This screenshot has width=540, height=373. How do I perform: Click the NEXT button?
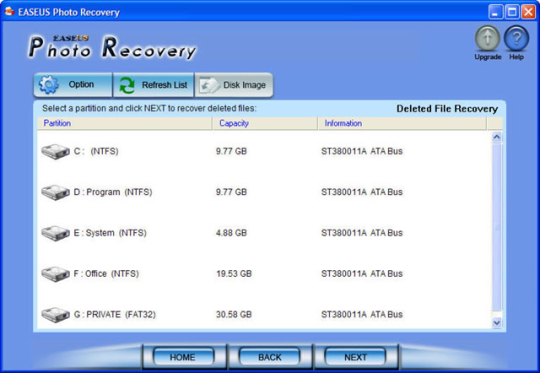(x=355, y=357)
